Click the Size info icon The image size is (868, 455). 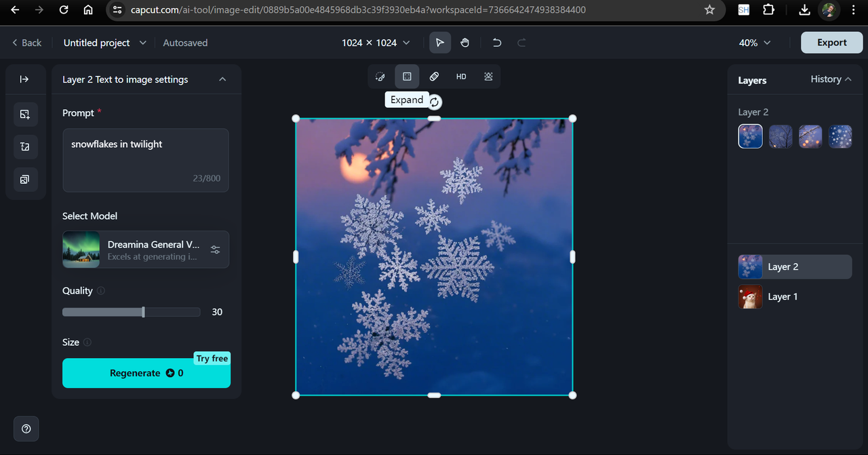pos(87,342)
